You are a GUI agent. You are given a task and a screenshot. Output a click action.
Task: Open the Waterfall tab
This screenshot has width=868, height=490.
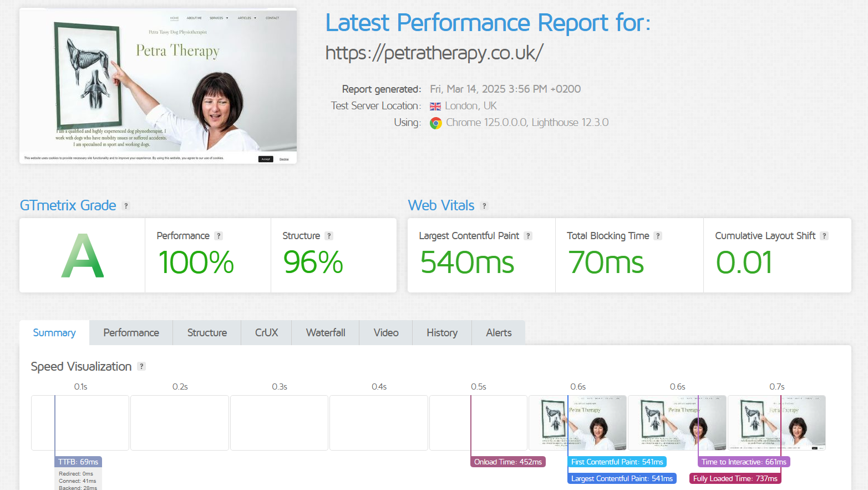coord(326,332)
